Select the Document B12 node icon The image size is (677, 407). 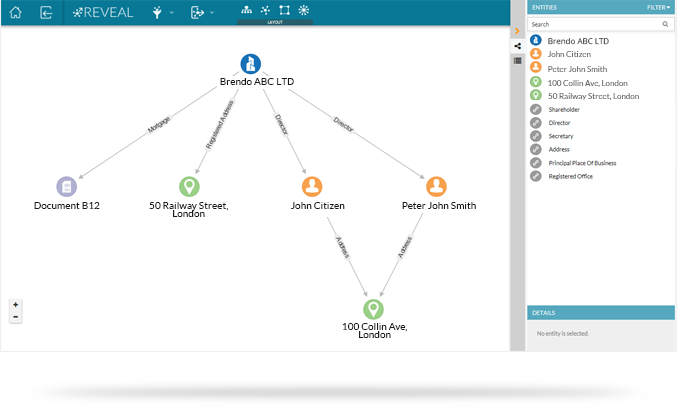(x=67, y=186)
